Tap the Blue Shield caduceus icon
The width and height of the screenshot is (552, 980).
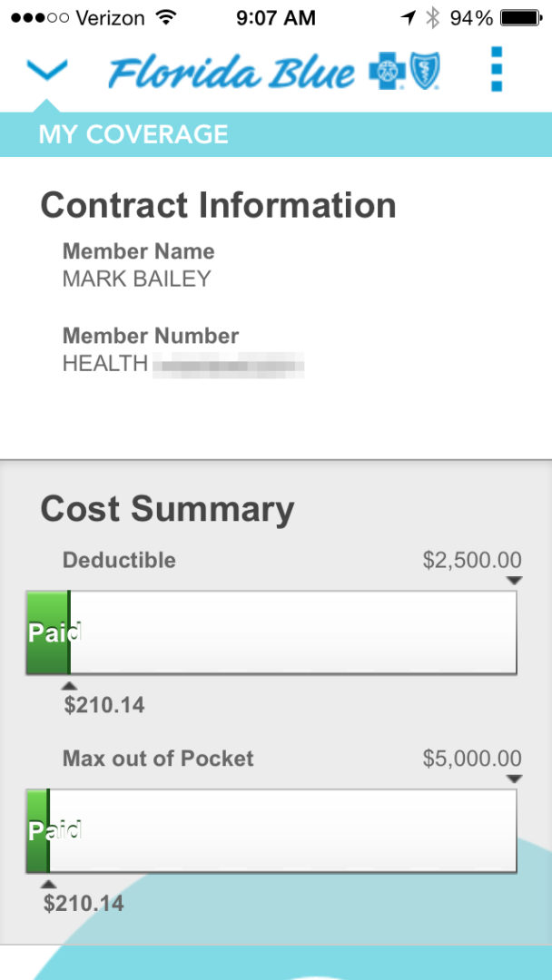tap(423, 71)
